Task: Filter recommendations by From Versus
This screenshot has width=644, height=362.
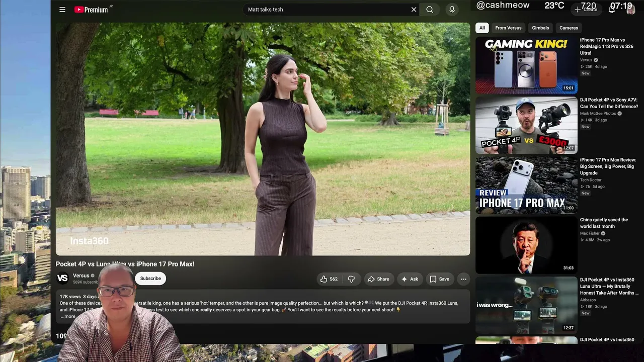Action: [x=508, y=28]
